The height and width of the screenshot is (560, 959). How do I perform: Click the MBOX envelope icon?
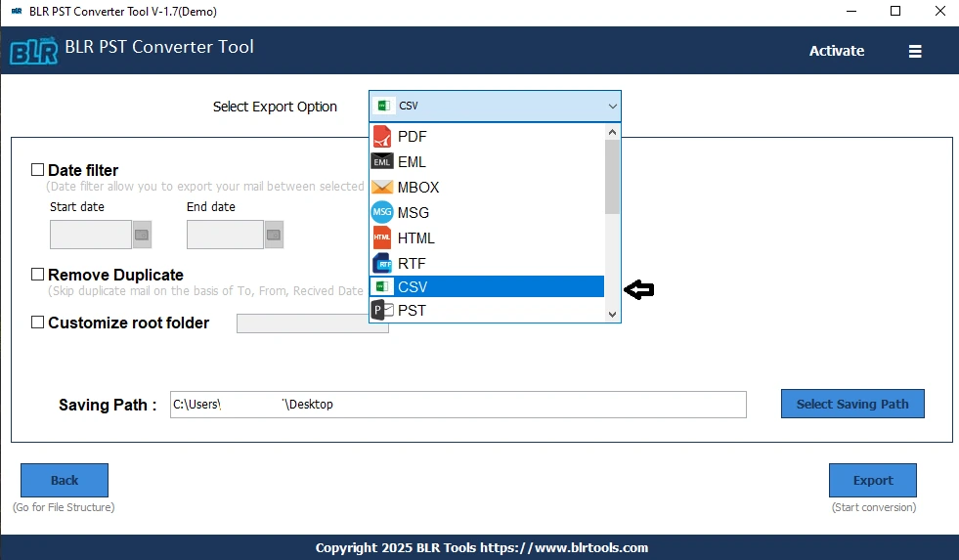[x=382, y=187]
